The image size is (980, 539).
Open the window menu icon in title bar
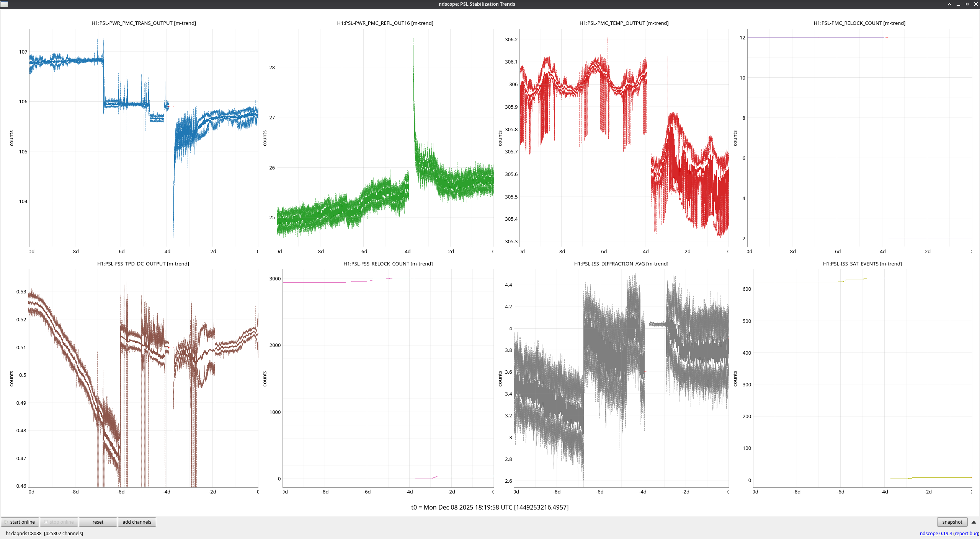(4, 4)
